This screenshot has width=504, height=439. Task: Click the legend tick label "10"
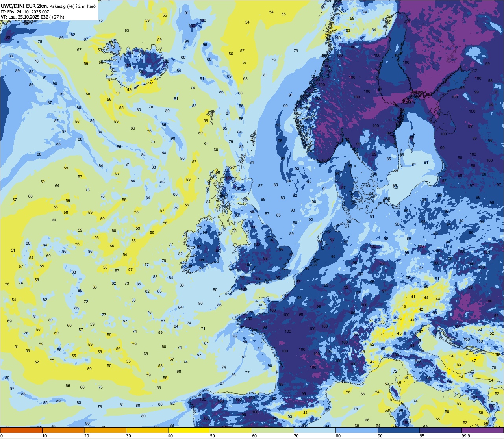coord(44,435)
